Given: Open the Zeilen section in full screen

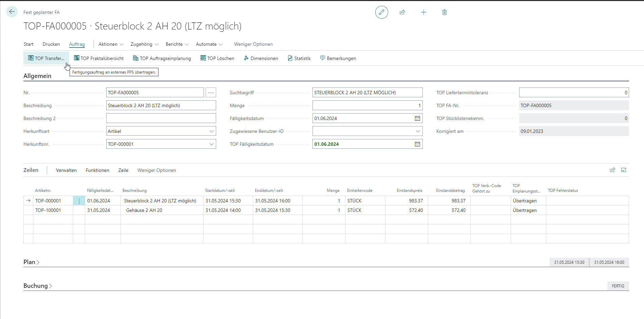Looking at the screenshot, I should click(624, 170).
